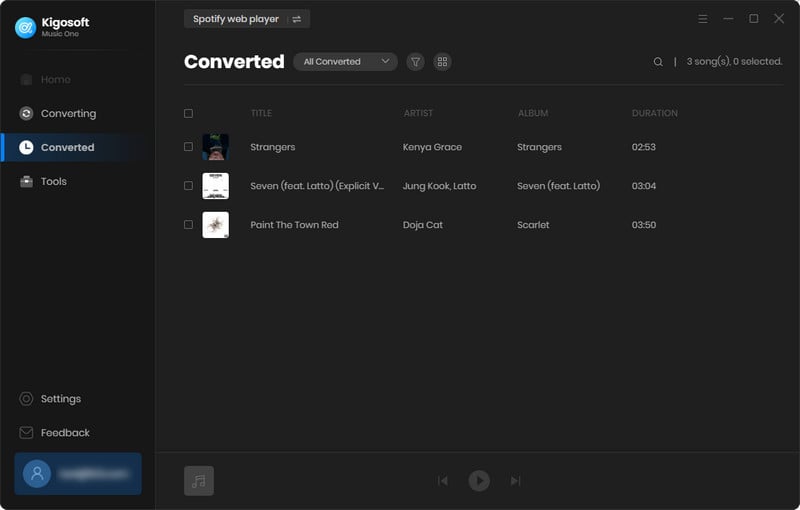Open the hamburger menu icon
Screen dimensions: 800x510
703,19
